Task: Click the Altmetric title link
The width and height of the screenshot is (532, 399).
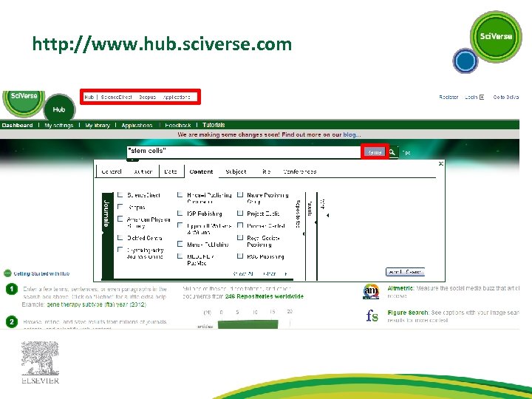Action: tap(400, 288)
